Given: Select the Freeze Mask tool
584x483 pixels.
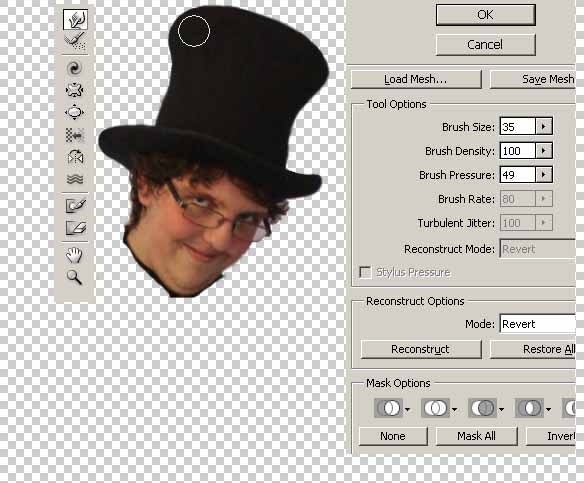Looking at the screenshot, I should click(x=76, y=205).
